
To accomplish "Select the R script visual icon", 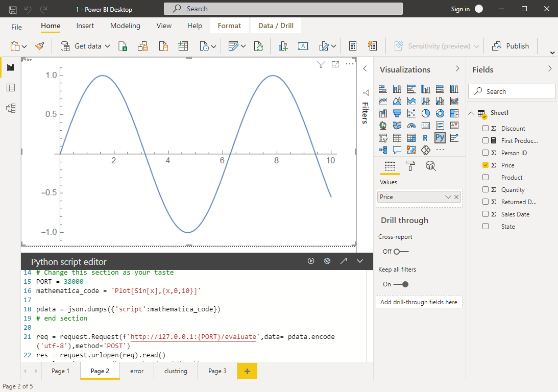I will point(425,138).
